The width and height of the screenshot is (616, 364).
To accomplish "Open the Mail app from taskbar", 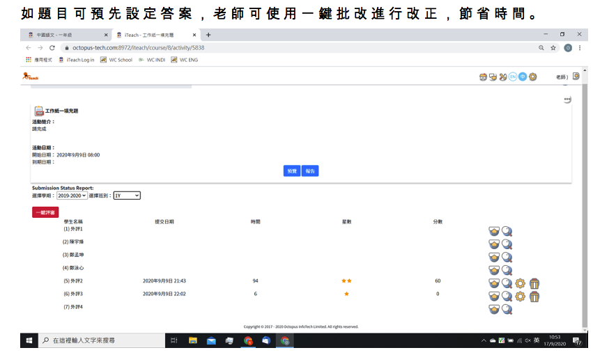I will [211, 340].
